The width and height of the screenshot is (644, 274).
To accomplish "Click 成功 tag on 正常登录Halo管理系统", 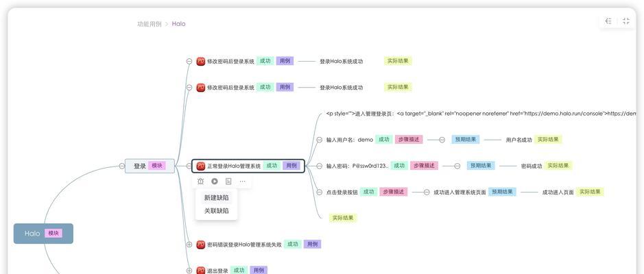I will [x=272, y=166].
